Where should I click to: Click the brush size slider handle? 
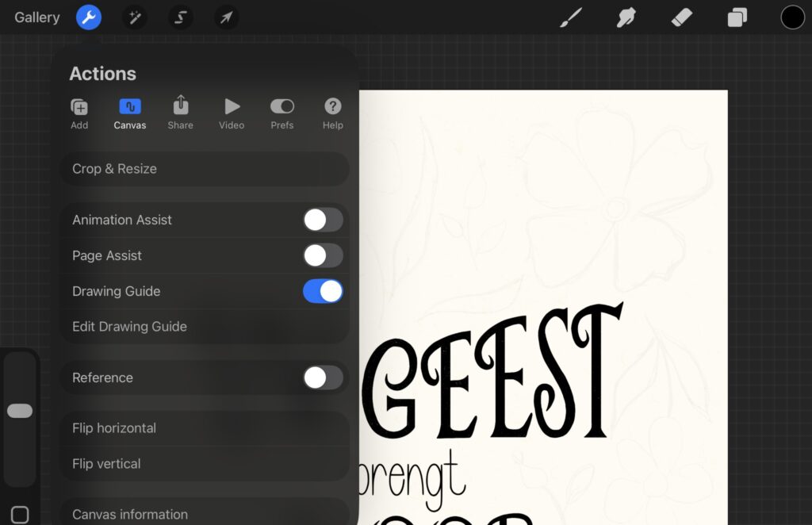pos(20,411)
